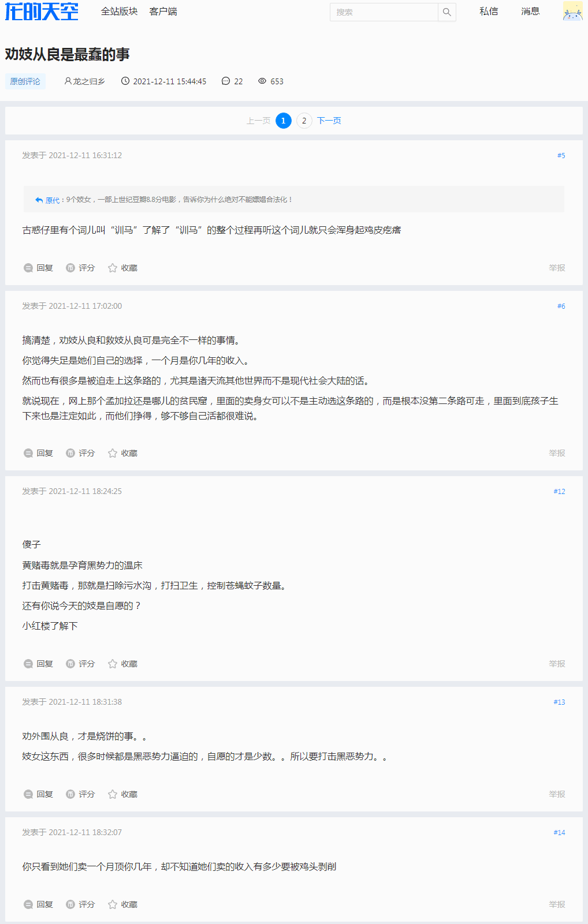Click the comment count icon beside 22
Screen dimensions: 588x924
click(226, 81)
